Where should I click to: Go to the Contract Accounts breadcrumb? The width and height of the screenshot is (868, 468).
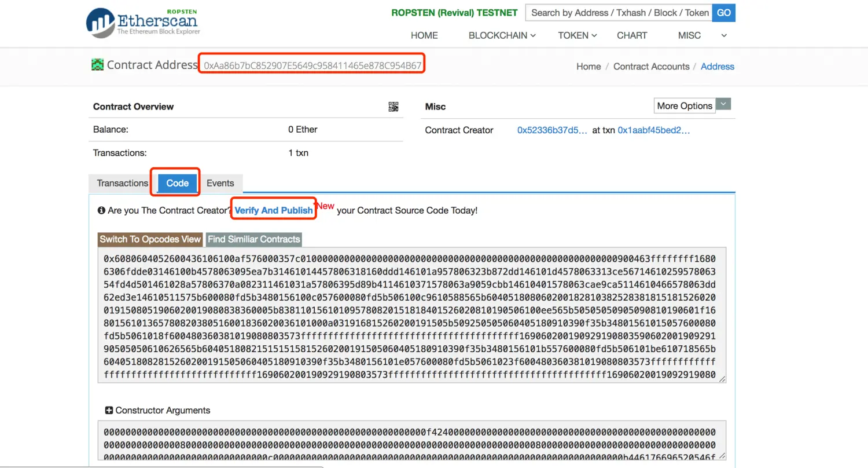pos(651,67)
